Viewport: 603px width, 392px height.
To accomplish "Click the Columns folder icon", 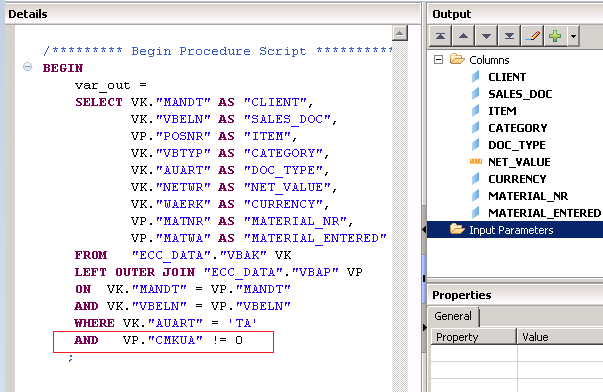I will point(457,59).
